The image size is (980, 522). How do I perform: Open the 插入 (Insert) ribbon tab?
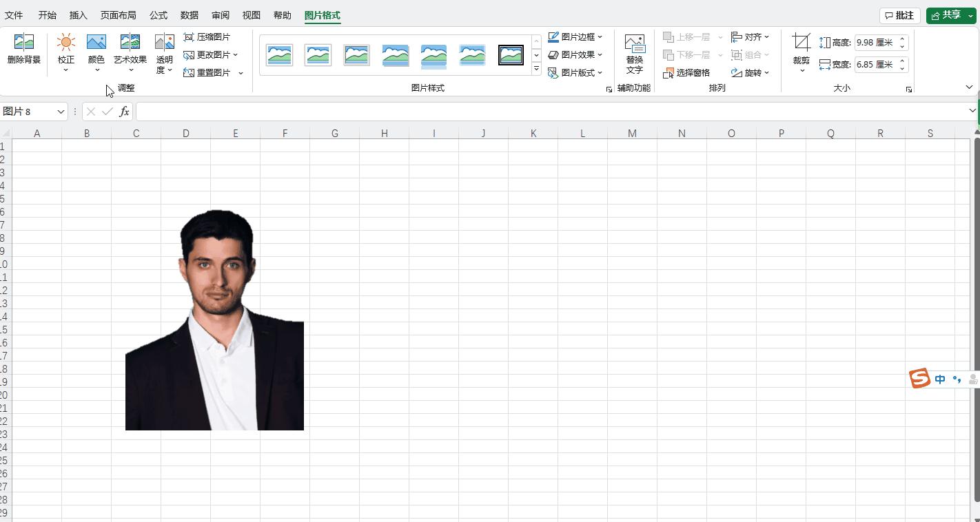pos(77,14)
